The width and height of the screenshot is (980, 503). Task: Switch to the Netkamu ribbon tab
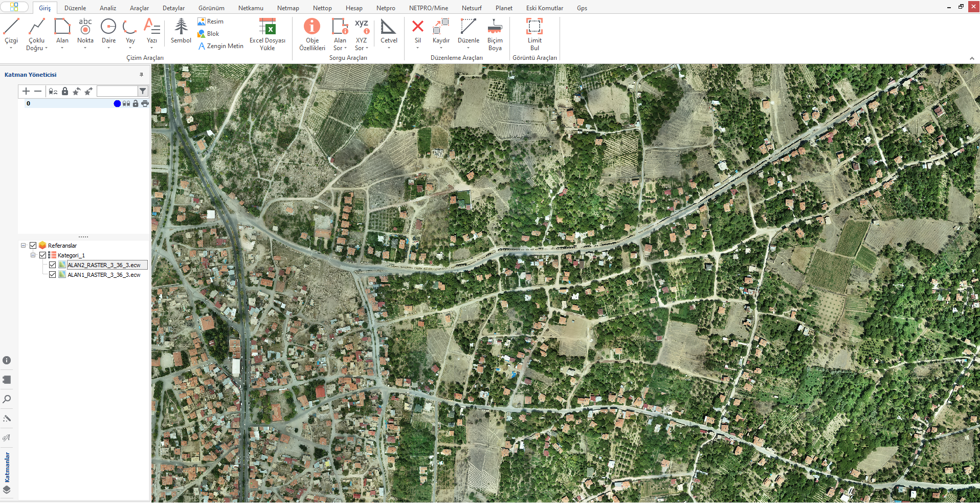point(251,8)
